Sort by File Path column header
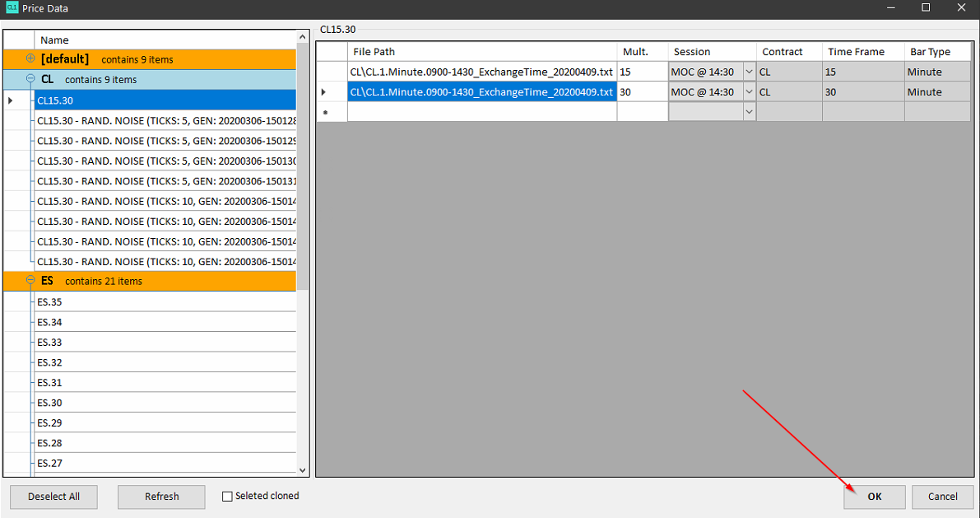 [481, 52]
